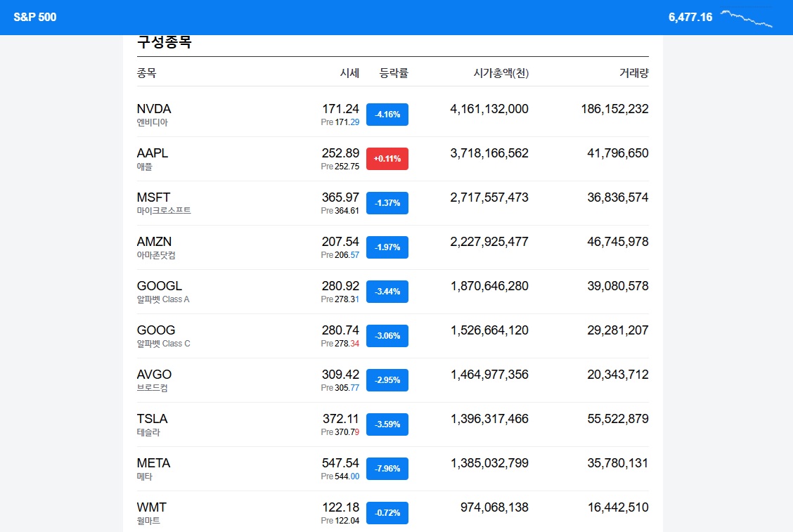Select the 테슬라 company name
The height and width of the screenshot is (532, 793).
pyautogui.click(x=148, y=432)
